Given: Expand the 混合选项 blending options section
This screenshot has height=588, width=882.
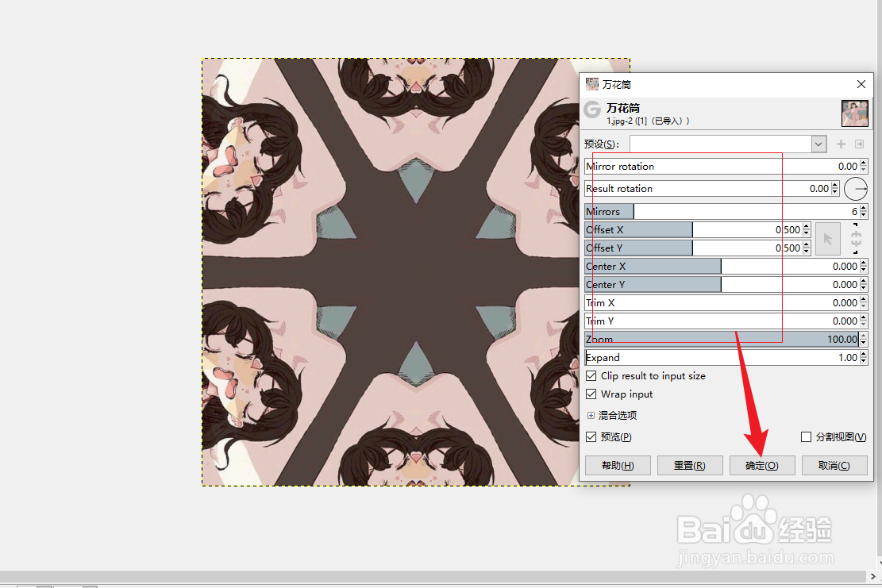Looking at the screenshot, I should [x=591, y=416].
